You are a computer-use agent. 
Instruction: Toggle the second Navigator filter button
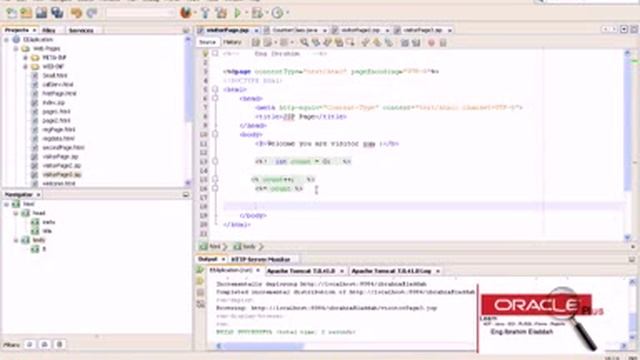[x=44, y=344]
